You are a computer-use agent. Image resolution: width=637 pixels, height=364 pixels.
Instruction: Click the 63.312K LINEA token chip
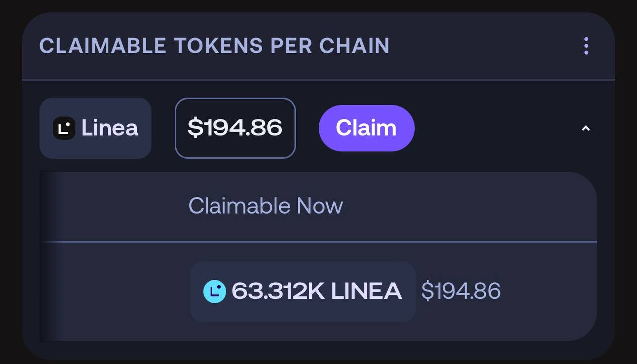click(303, 291)
